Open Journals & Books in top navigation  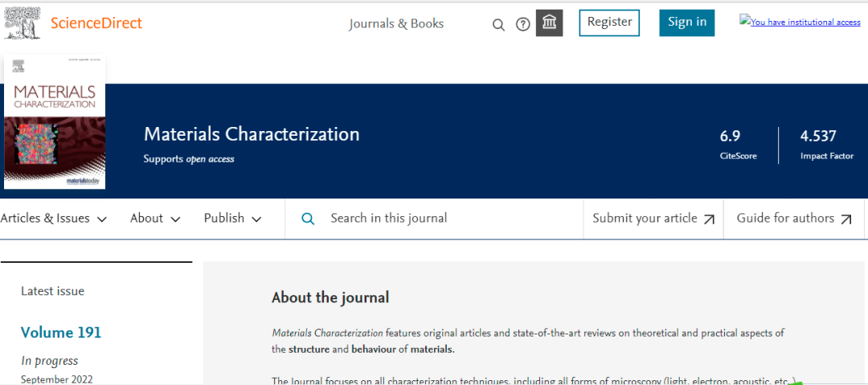tap(396, 23)
